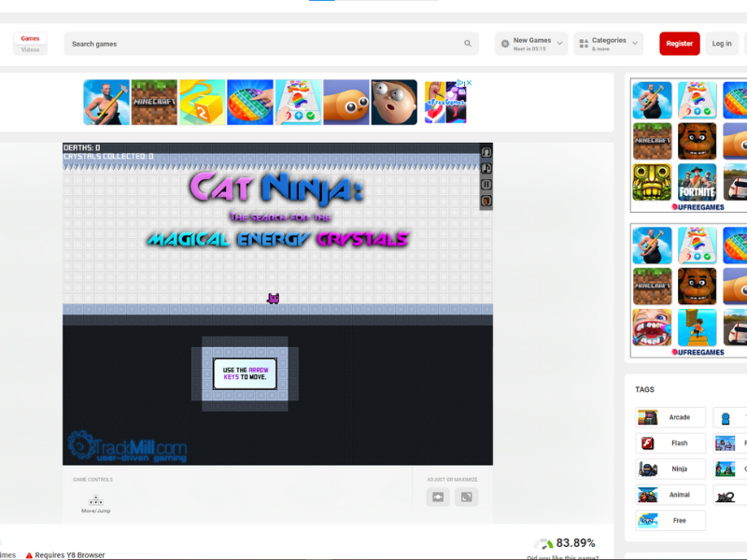Expand the Categories dropdown
This screenshot has height=560, width=747.
point(609,44)
